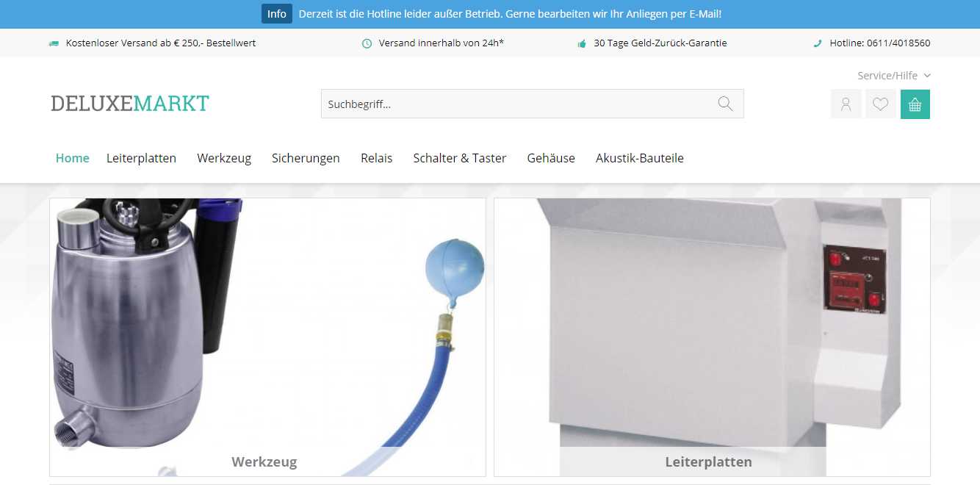Click the delivery truck icon
Screen dimensions: 980x485
(54, 43)
